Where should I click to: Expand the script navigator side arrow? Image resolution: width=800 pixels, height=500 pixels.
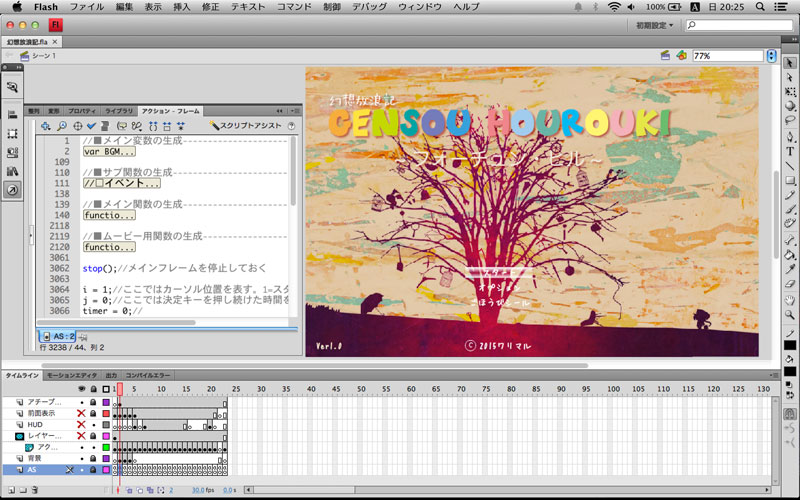click(x=31, y=236)
